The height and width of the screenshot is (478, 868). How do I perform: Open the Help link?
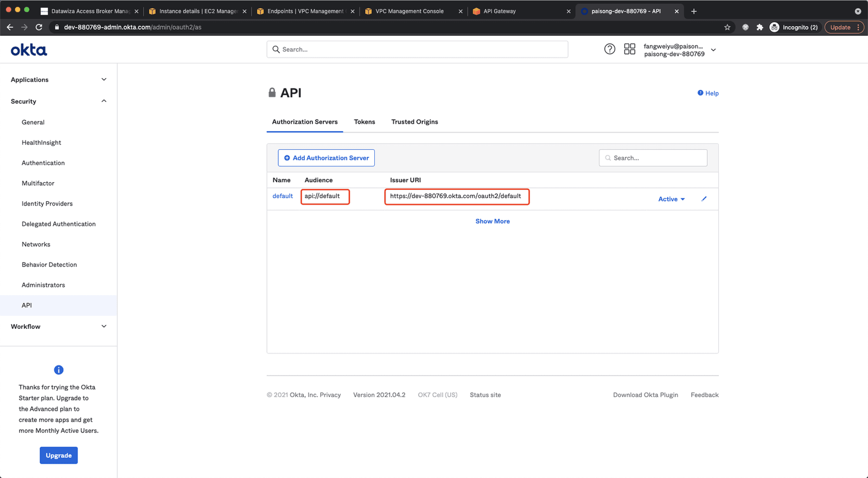708,93
